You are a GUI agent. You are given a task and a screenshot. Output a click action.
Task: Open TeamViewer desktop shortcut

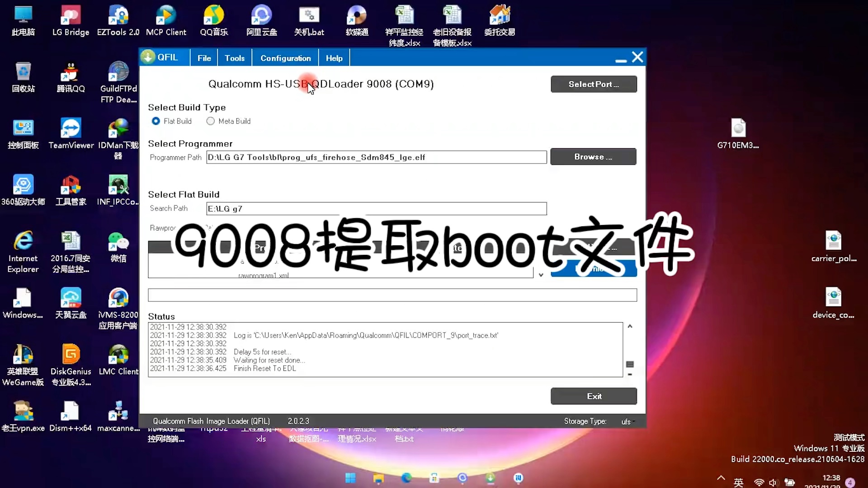[71, 134]
